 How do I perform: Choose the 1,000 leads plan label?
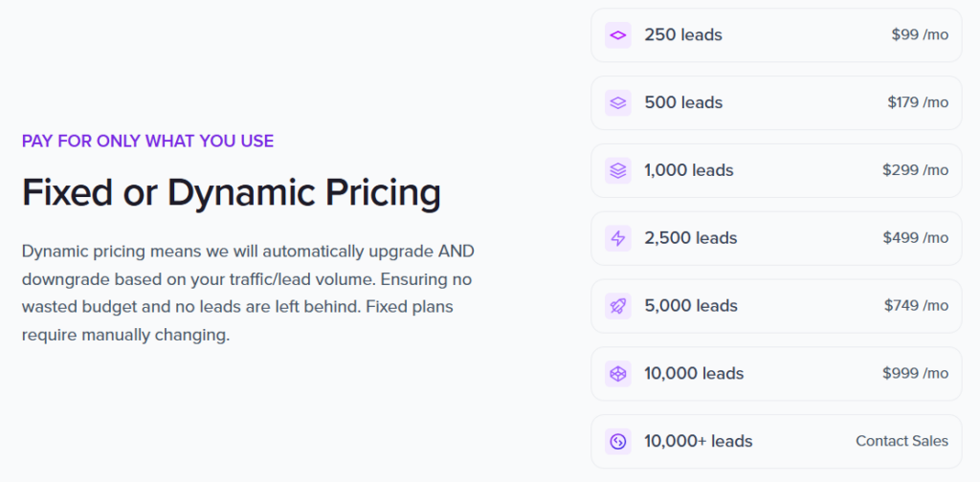tap(689, 171)
